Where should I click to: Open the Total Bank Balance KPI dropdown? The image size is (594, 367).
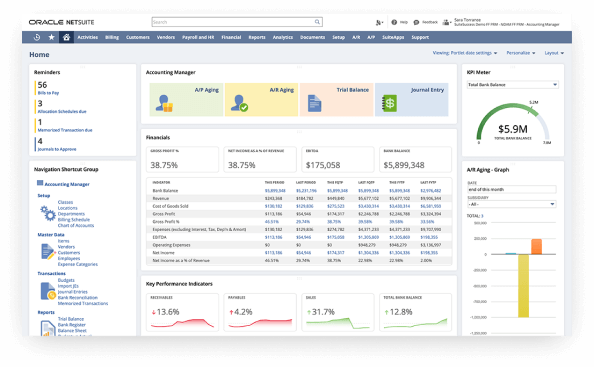point(513,85)
